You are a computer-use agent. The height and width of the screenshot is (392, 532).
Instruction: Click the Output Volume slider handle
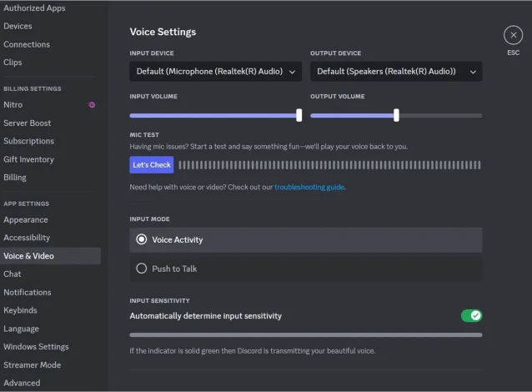pos(396,115)
